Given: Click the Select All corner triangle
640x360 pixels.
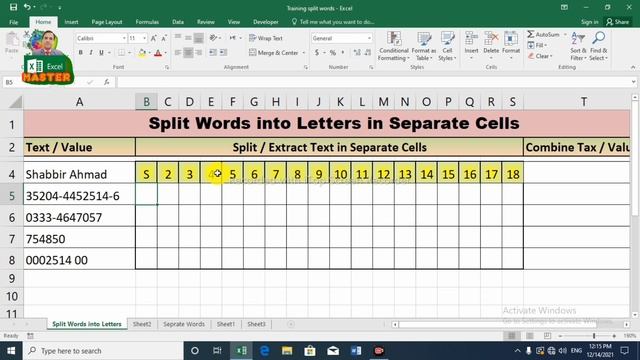Looking at the screenshot, I should pos(15,102).
